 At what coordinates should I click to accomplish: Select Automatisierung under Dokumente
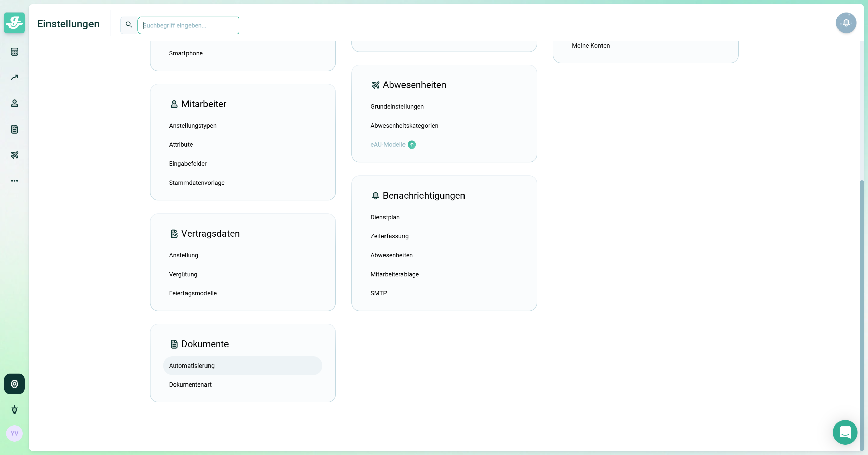[x=242, y=365]
